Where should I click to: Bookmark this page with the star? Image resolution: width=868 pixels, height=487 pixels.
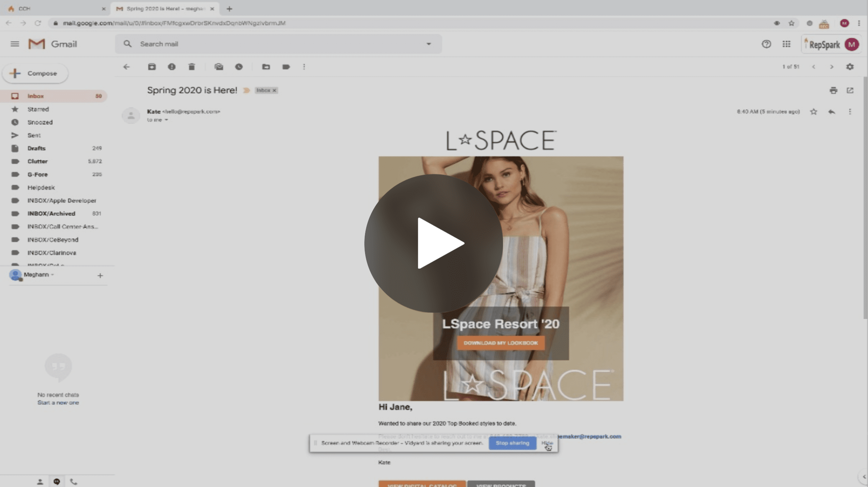(x=791, y=23)
